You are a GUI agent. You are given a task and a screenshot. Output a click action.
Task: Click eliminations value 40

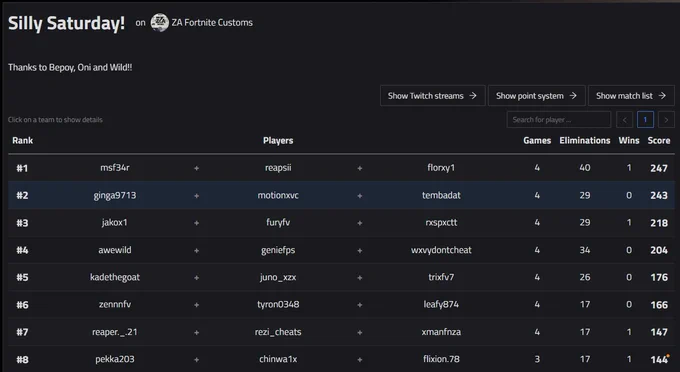coord(585,168)
